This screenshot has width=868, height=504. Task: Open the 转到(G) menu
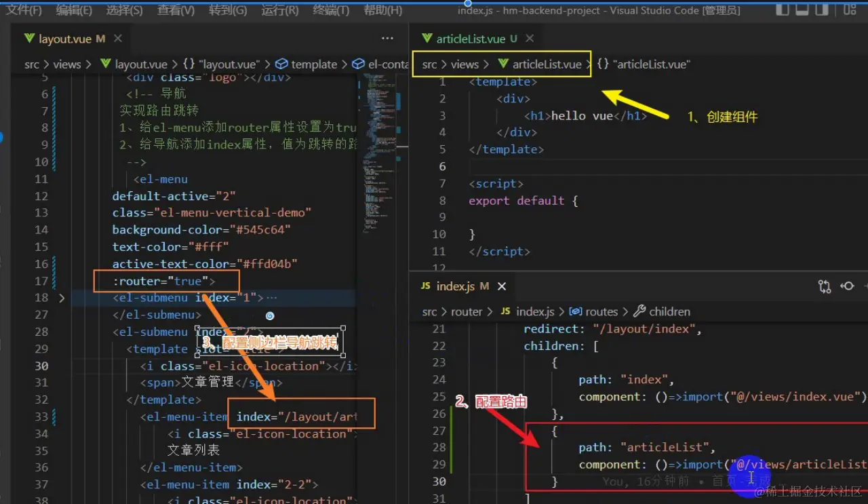click(x=228, y=10)
